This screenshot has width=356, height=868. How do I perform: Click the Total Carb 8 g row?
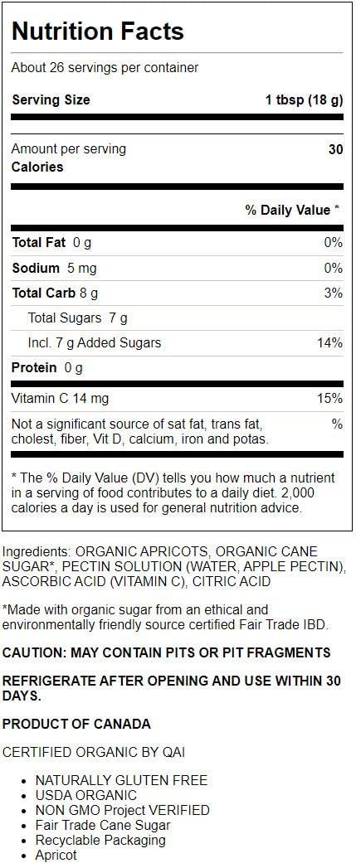(178, 293)
